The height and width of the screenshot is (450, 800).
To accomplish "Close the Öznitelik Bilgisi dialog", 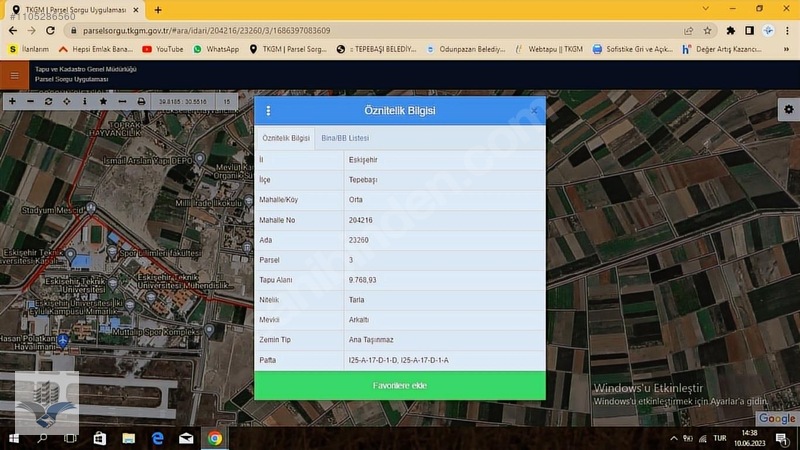I will pyautogui.click(x=534, y=111).
